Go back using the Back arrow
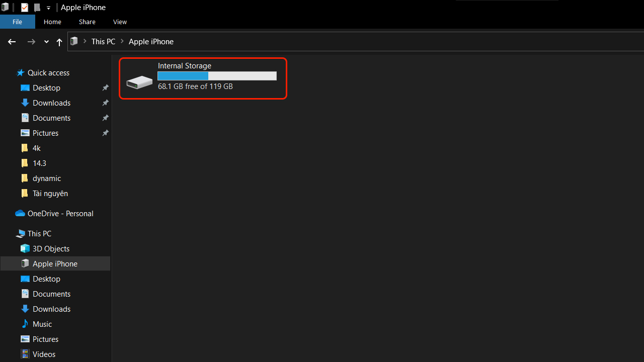This screenshot has width=644, height=362. (12, 42)
